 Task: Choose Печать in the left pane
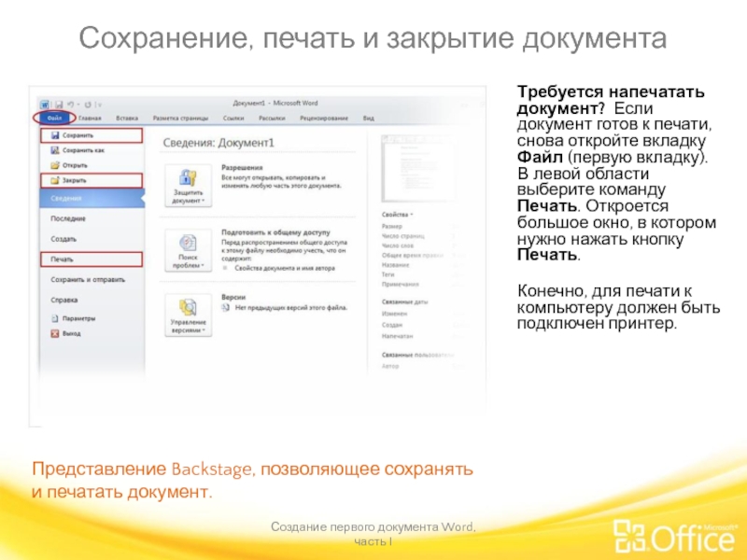pyautogui.click(x=92, y=259)
